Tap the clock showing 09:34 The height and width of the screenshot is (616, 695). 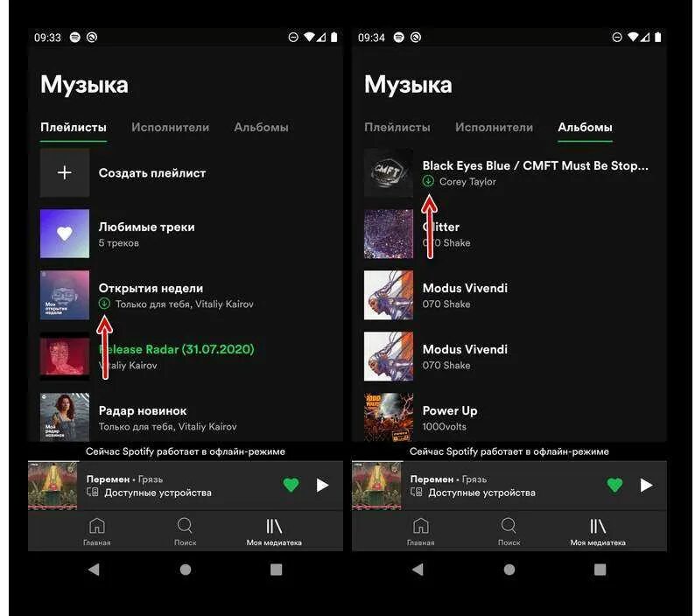click(x=371, y=38)
